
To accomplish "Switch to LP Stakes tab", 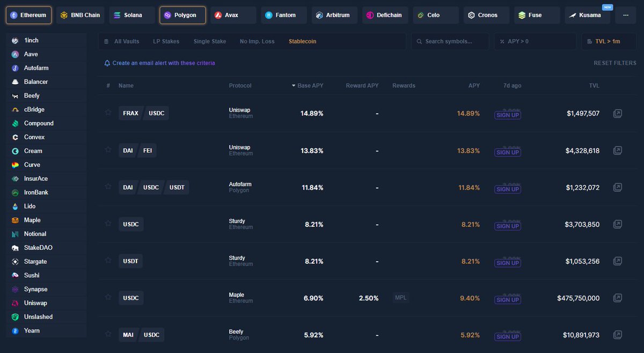I will coord(166,41).
